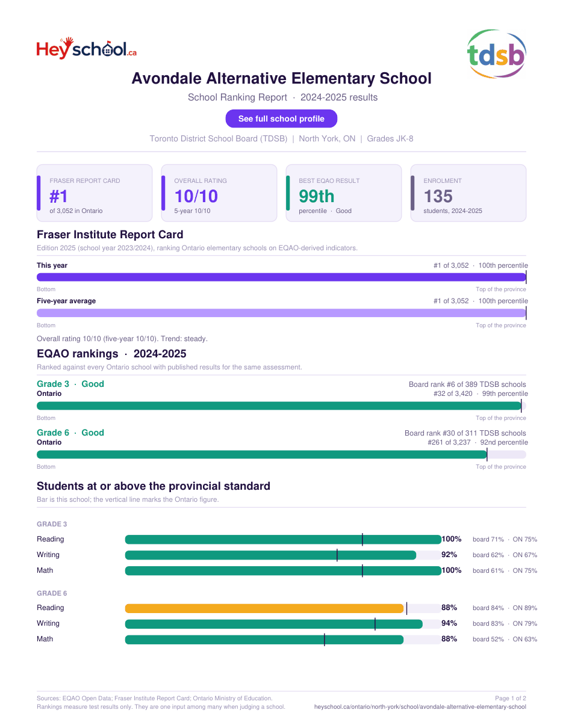Click board 83% · ON 79% text
The width and height of the screenshot is (563, 728).
[505, 624]
